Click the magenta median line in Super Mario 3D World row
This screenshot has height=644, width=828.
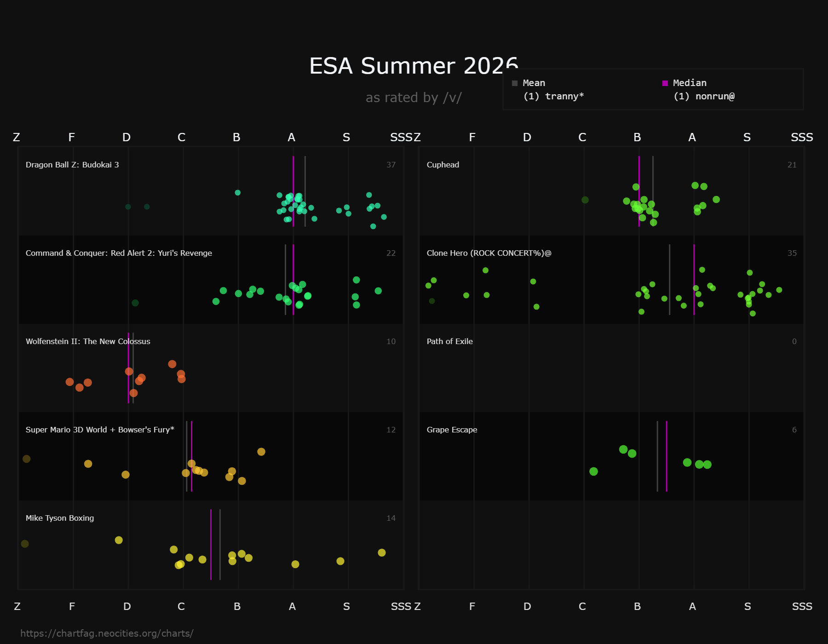(191, 456)
